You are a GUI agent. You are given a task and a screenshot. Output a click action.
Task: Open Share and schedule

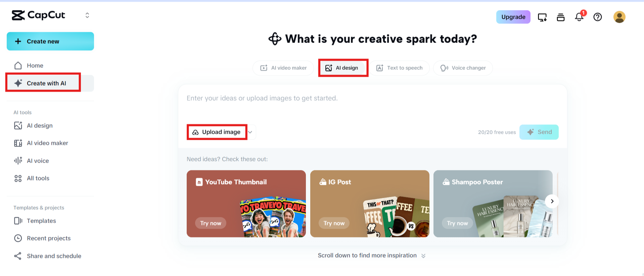point(54,256)
